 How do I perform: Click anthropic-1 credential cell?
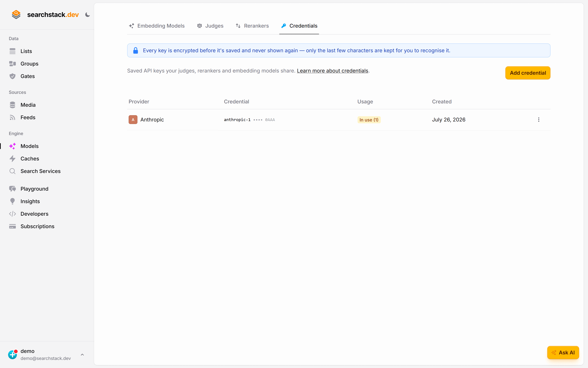point(249,120)
